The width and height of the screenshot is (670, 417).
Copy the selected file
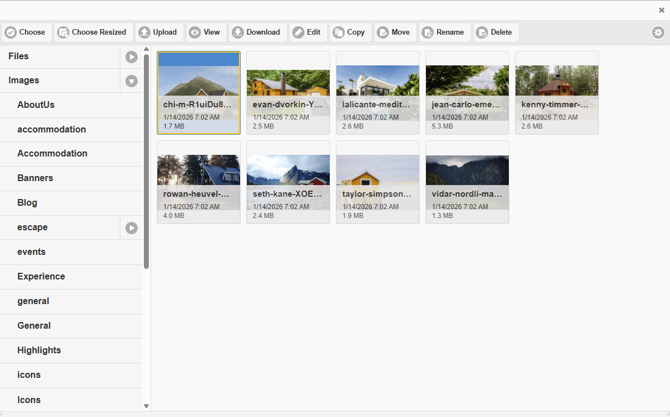click(350, 32)
